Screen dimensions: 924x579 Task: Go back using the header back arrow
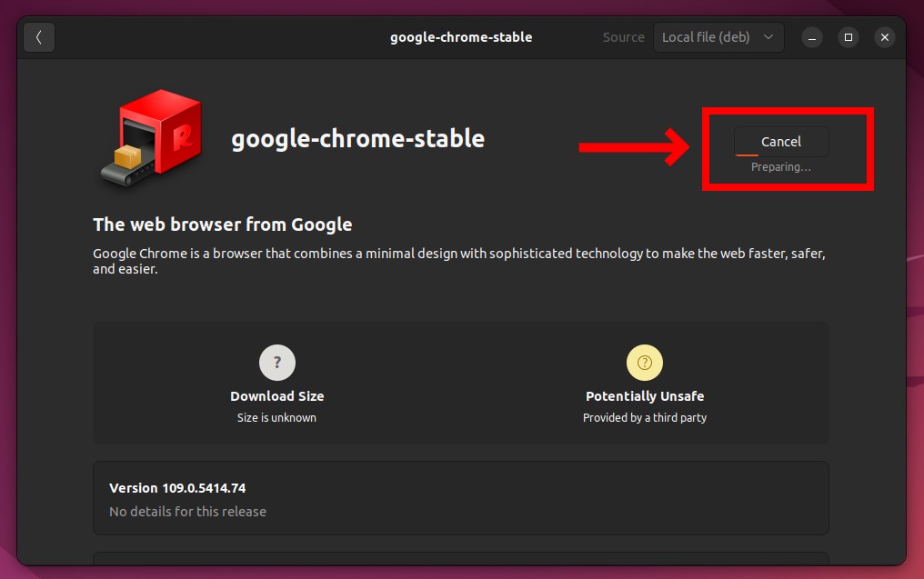[x=39, y=37]
